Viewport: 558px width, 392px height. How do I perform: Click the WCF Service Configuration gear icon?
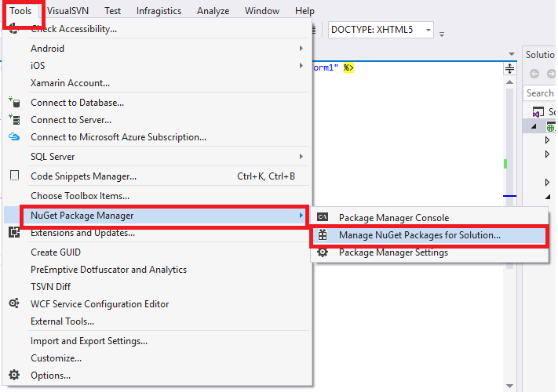[x=14, y=303]
